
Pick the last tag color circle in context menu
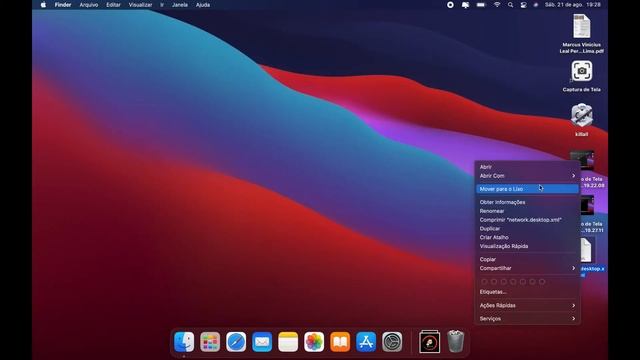coord(542,282)
